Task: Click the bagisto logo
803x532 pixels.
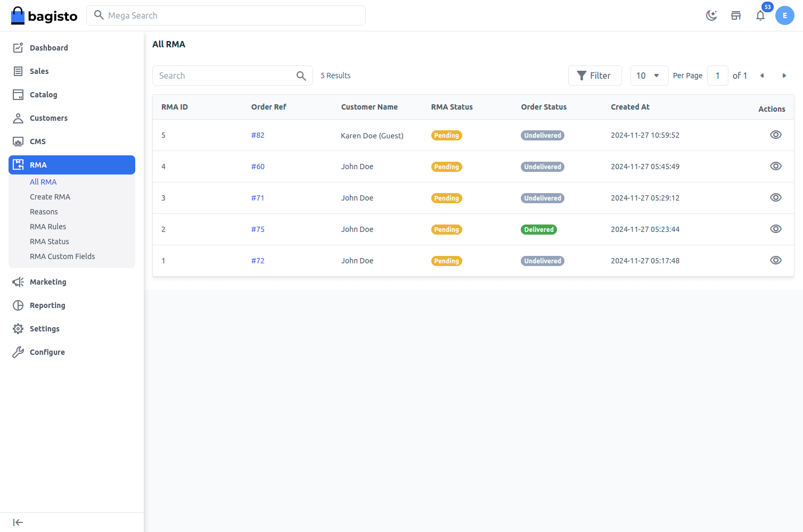Action: pyautogui.click(x=44, y=15)
